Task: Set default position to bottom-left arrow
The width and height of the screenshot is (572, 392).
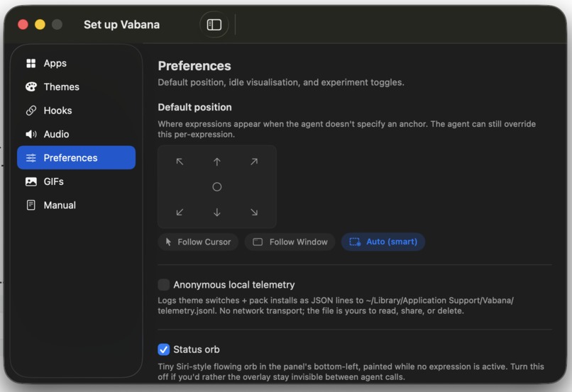Action: [180, 213]
